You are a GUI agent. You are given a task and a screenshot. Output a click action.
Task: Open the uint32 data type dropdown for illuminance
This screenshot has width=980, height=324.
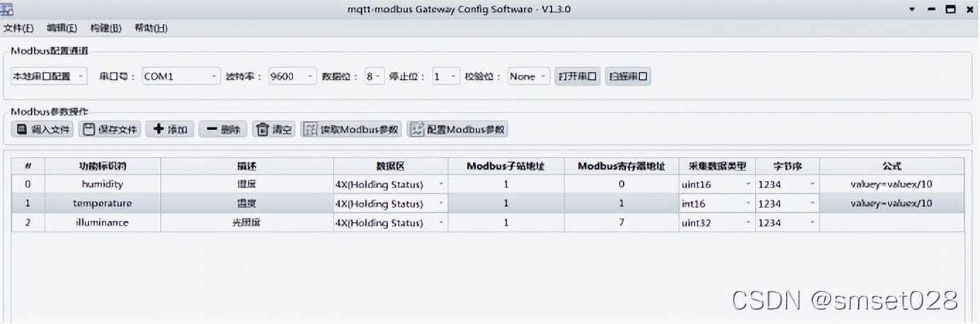[717, 223]
